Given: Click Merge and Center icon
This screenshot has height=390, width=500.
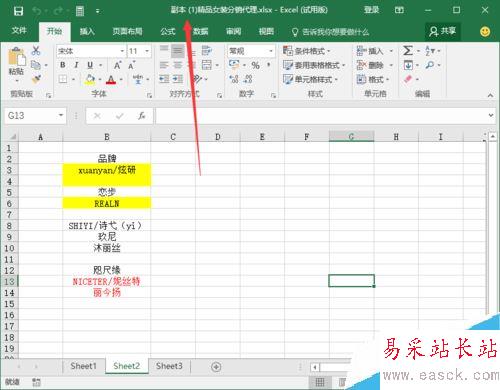Looking at the screenshot, I should click(207, 65).
